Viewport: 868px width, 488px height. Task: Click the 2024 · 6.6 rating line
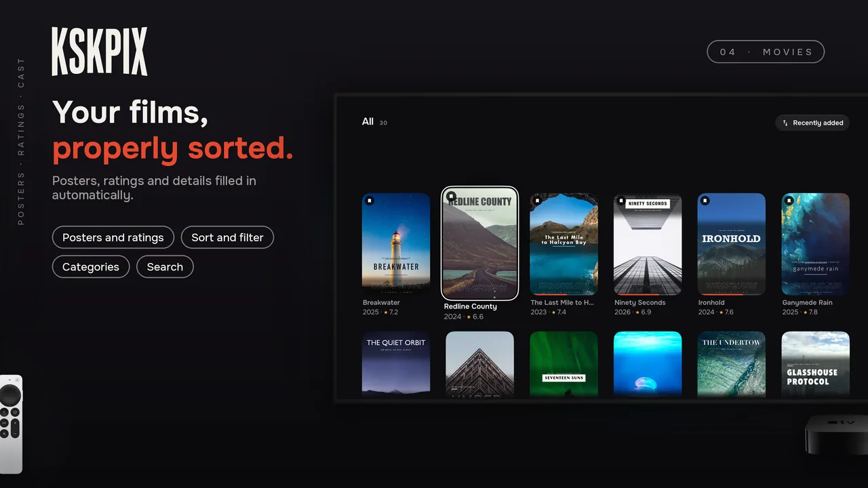pyautogui.click(x=464, y=317)
